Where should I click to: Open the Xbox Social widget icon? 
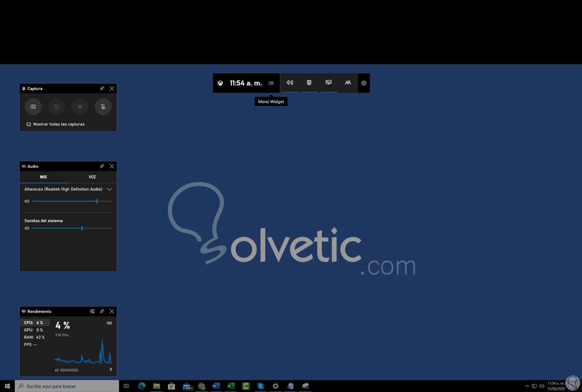point(348,83)
